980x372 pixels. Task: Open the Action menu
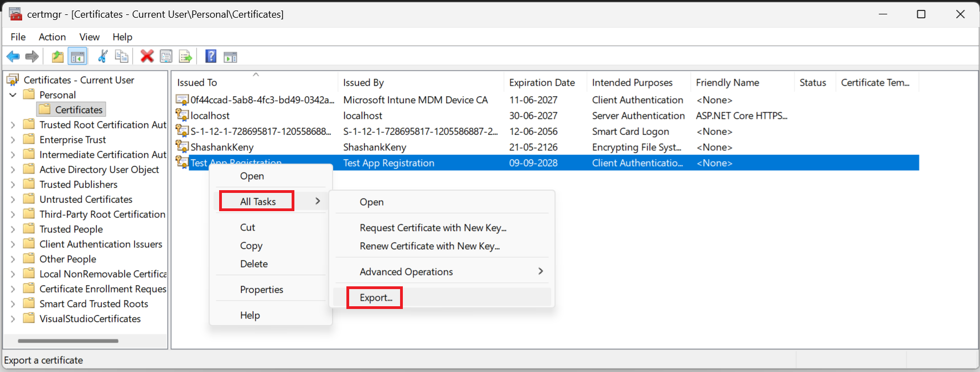click(x=52, y=37)
